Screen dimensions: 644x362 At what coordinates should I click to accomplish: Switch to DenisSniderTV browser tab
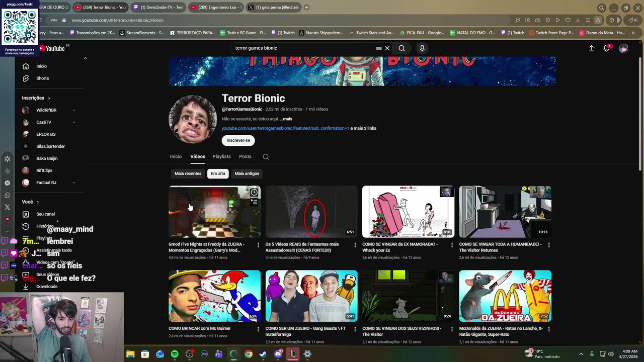pos(158,8)
